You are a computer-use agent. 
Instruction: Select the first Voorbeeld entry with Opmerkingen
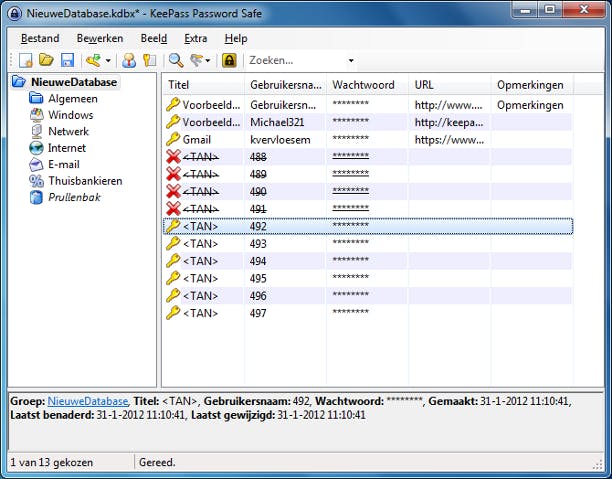(x=368, y=105)
